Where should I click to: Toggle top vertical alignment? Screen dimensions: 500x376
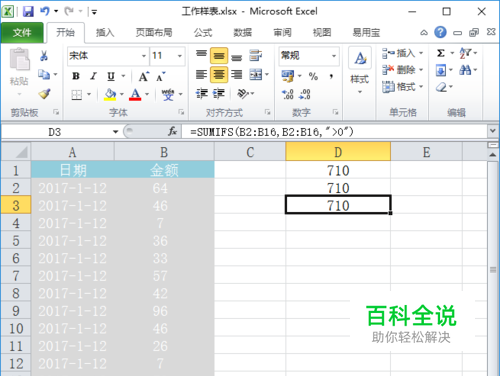pos(201,55)
